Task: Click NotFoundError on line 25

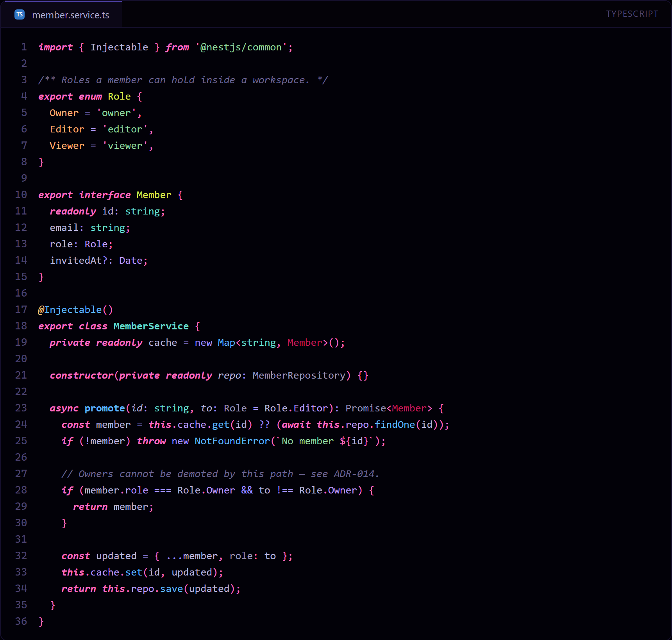Action: click(x=232, y=441)
